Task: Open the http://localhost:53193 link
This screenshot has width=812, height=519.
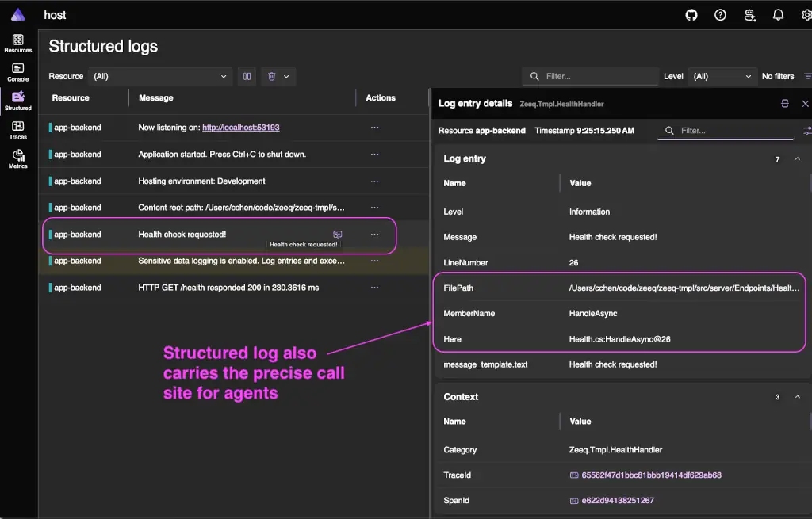Action: [241, 128]
